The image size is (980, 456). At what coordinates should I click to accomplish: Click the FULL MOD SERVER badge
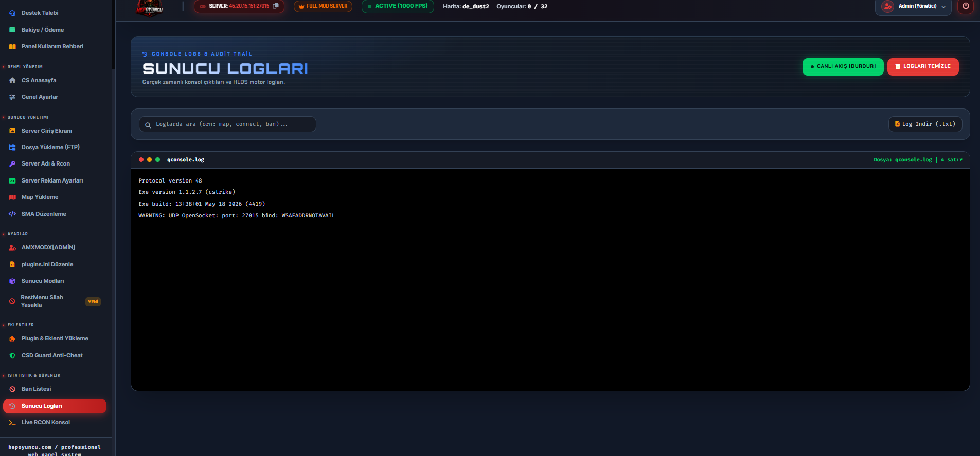point(323,6)
